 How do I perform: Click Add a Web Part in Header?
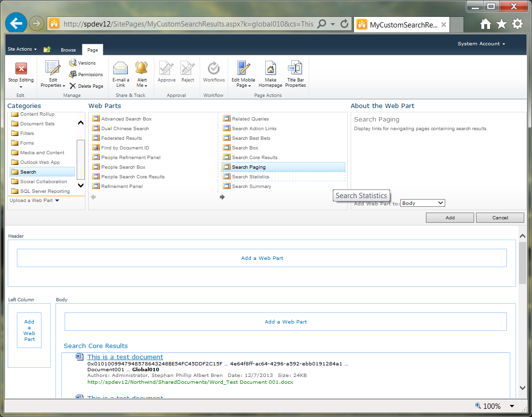pos(262,258)
